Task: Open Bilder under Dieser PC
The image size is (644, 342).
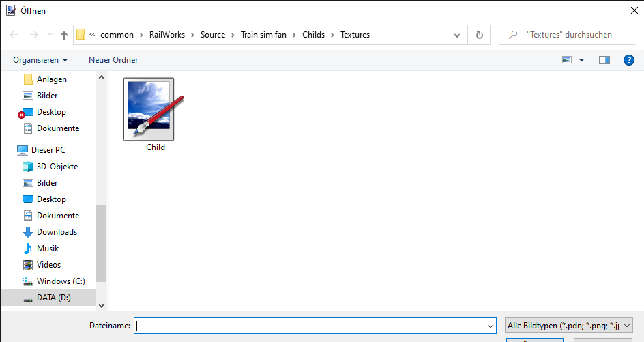Action: (x=40, y=183)
